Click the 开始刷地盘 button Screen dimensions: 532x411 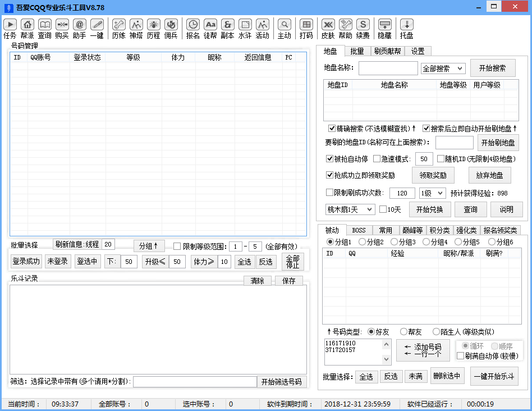[498, 143]
